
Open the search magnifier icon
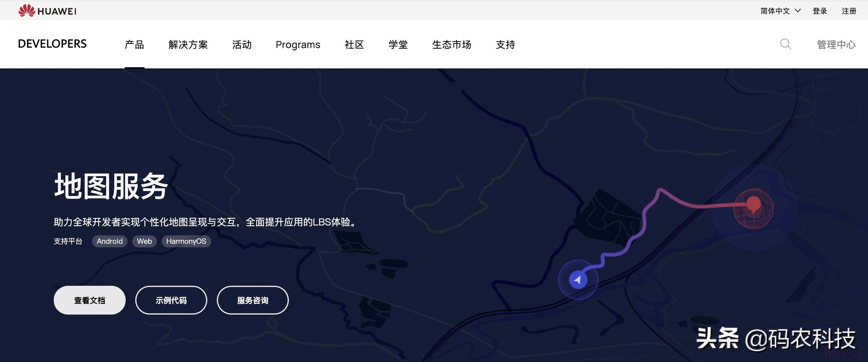(x=786, y=44)
